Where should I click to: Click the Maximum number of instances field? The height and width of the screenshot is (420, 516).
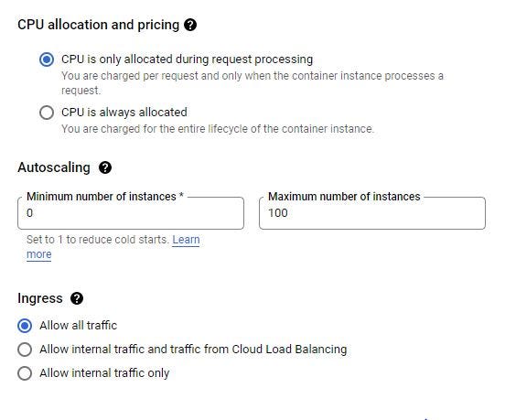(372, 213)
